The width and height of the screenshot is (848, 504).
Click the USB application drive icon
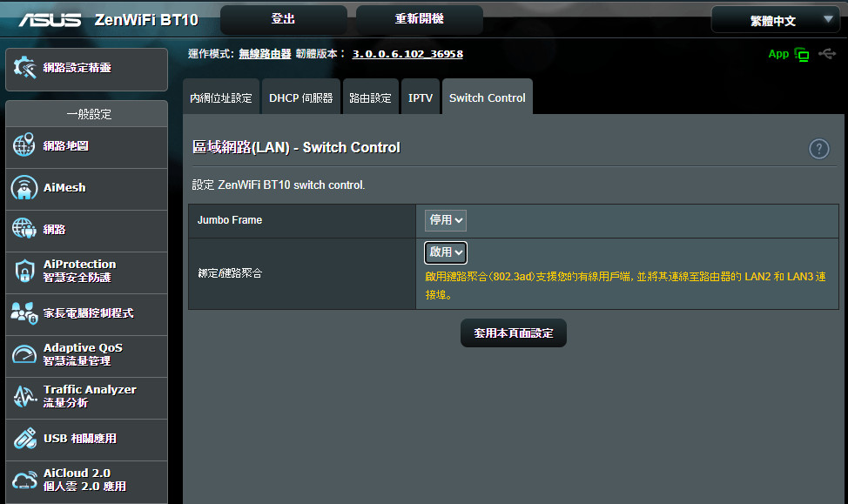coord(25,439)
